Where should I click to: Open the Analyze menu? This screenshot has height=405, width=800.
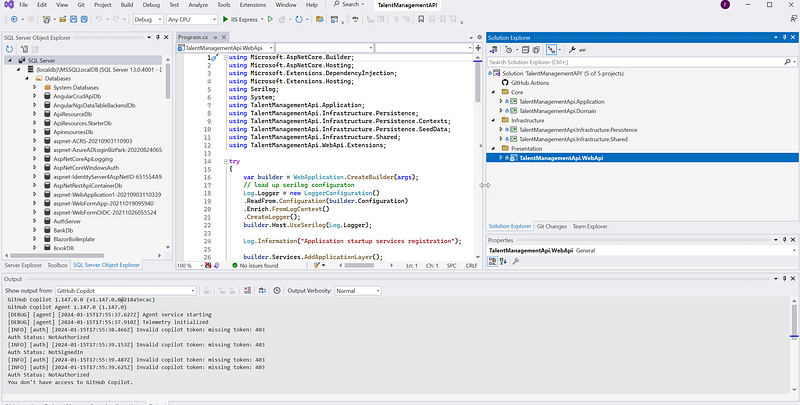[x=198, y=5]
